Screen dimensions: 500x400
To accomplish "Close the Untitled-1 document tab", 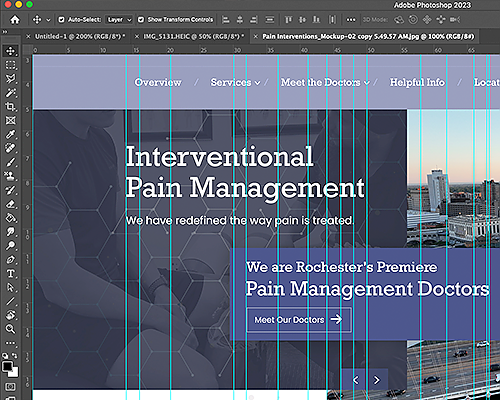I will 28,36.
